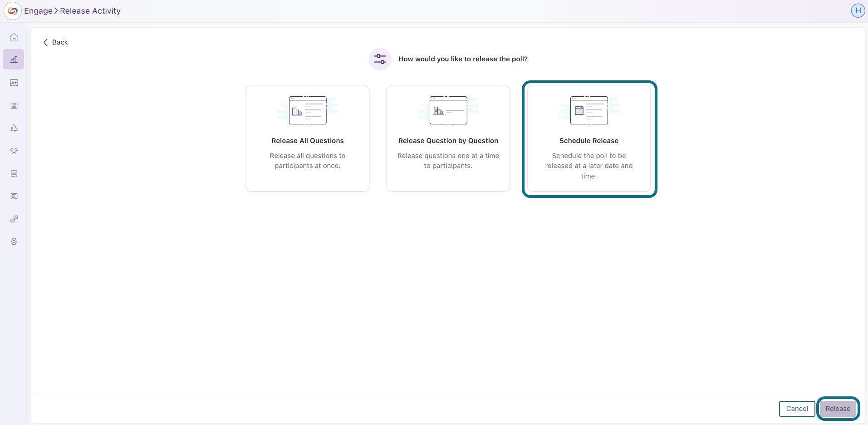Choose the Schedule Release title
Screen dimensions: 868x425
[589, 141]
